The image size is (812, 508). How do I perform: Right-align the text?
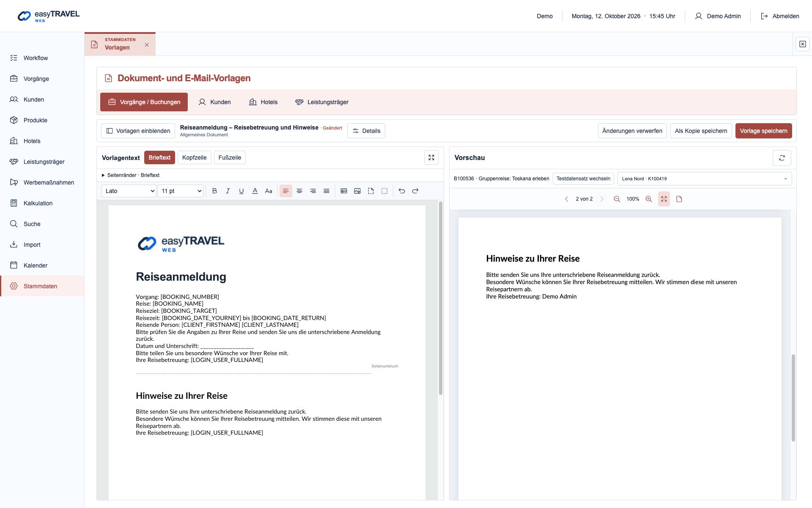(x=313, y=191)
